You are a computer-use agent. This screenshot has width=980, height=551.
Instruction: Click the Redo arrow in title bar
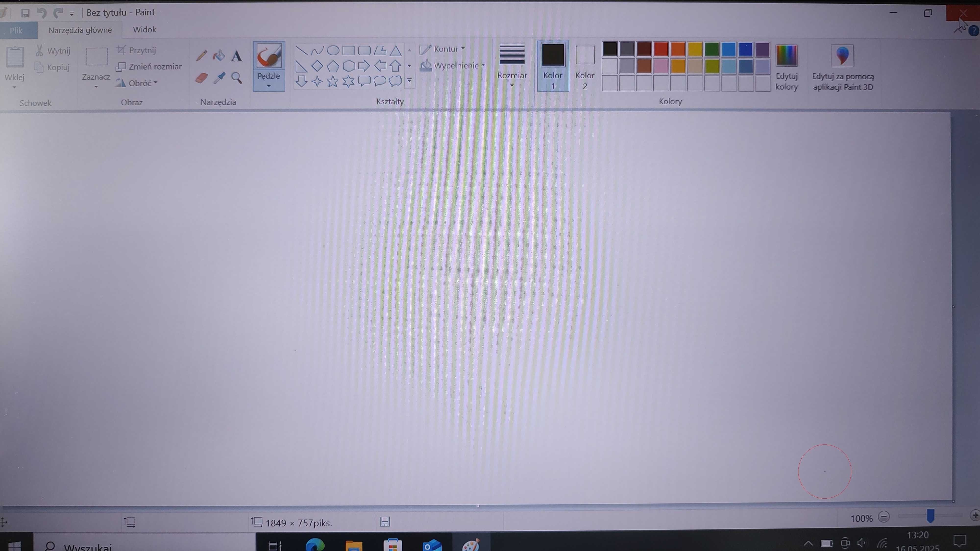58,13
